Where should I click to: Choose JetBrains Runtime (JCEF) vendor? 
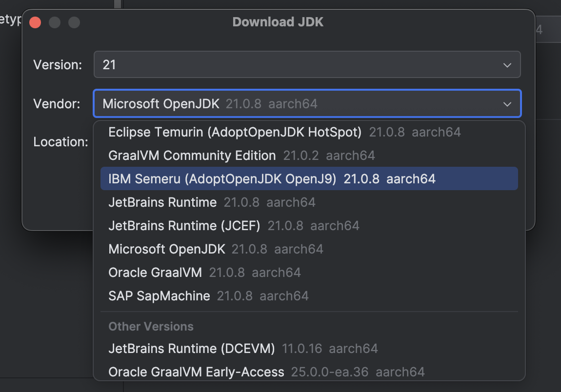tap(309, 226)
